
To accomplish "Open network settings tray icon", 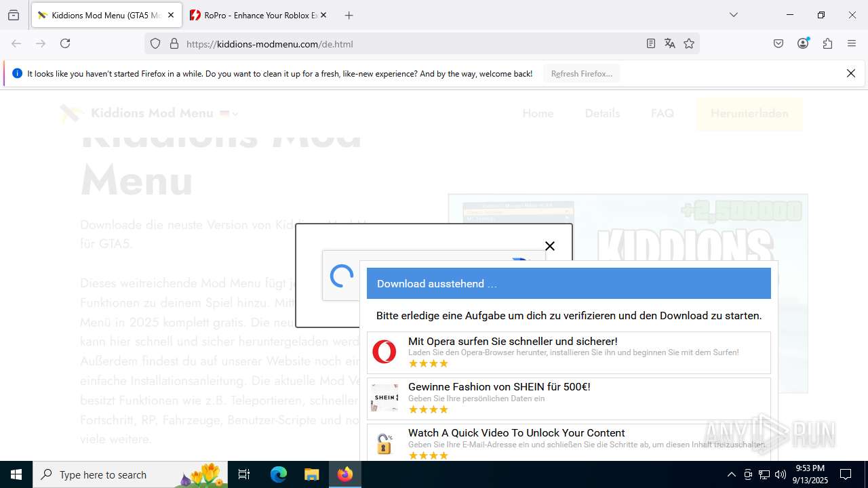I will [764, 474].
